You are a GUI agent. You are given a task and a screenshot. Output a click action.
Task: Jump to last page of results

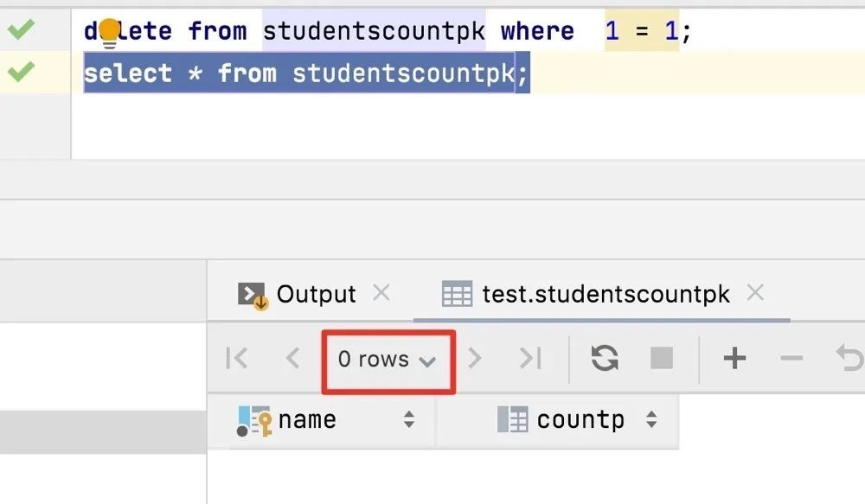coord(531,358)
